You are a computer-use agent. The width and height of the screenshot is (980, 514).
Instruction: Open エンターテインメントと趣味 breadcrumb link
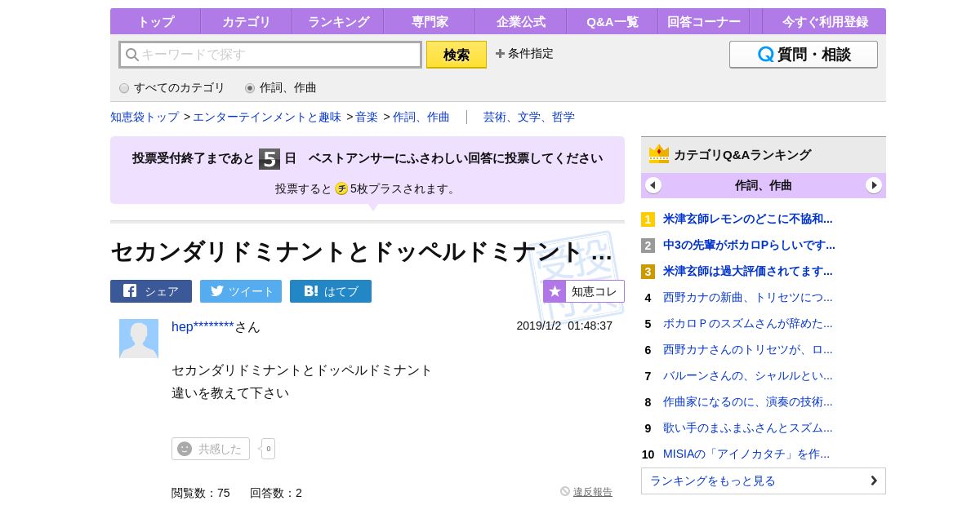[267, 117]
